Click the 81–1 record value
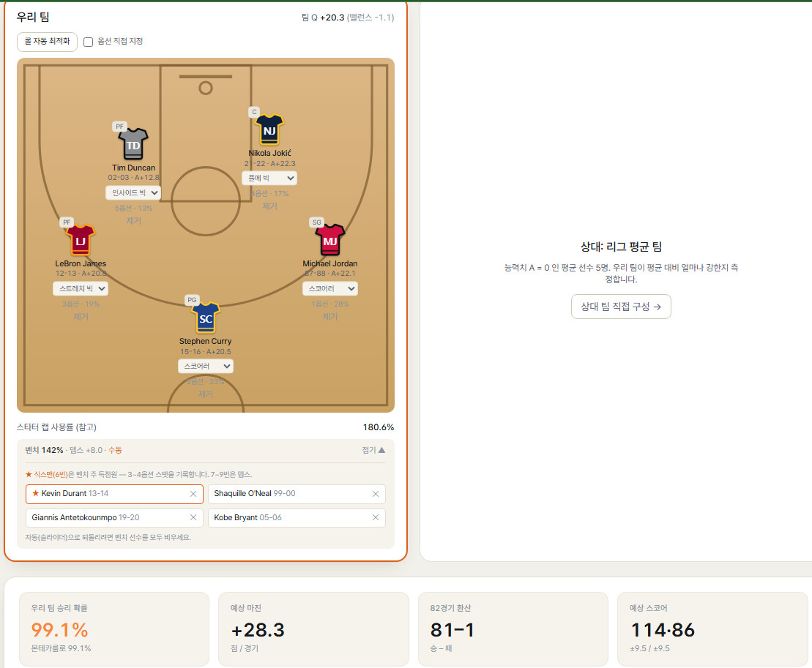Image resolution: width=812 pixels, height=668 pixels. tap(452, 630)
